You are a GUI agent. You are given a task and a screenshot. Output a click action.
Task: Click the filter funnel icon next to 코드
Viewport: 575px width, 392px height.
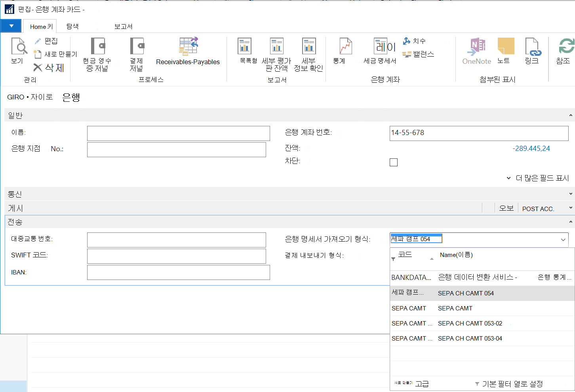point(393,259)
